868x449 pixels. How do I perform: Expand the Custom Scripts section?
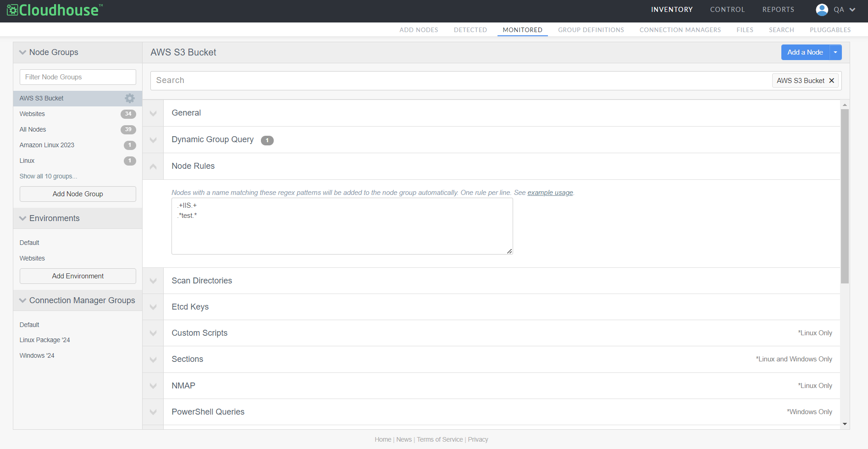(153, 333)
